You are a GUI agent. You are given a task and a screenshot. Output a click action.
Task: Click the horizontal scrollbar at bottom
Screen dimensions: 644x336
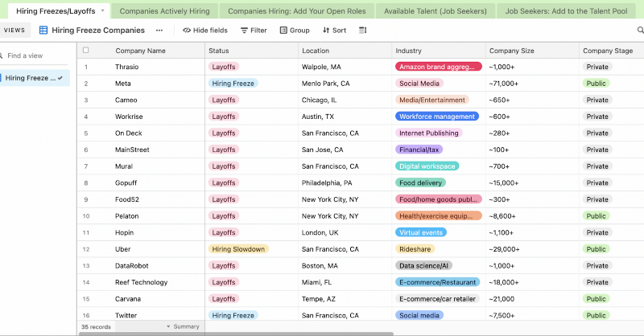[x=236, y=334]
